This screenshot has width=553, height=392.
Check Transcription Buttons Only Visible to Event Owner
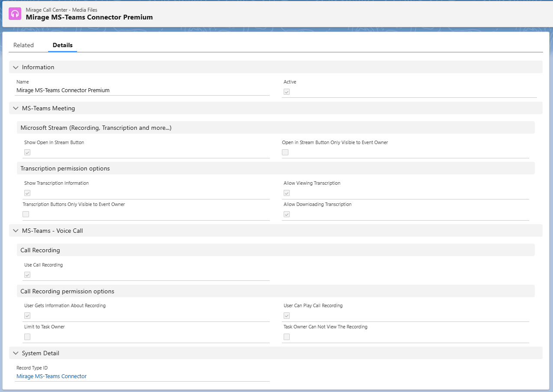point(26,214)
